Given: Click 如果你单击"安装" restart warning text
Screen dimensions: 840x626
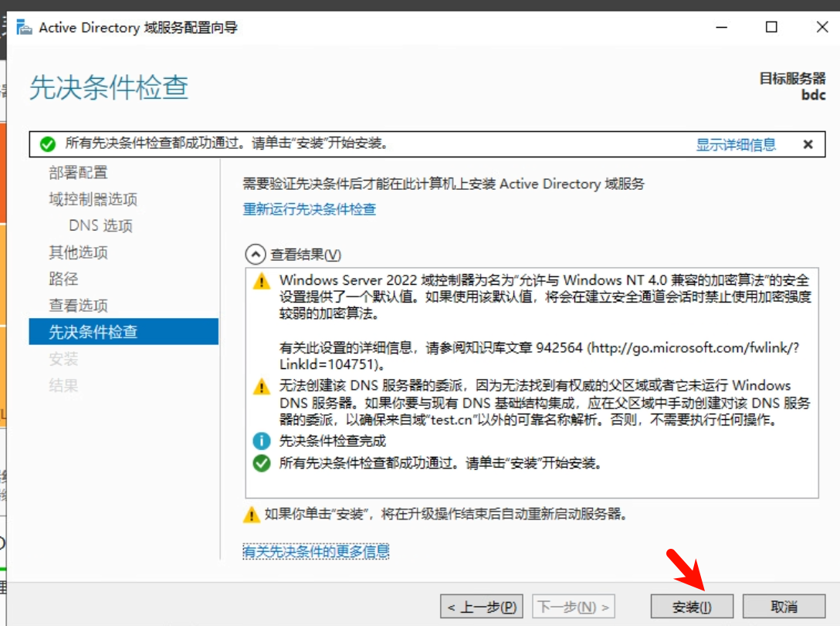Looking at the screenshot, I should tap(445, 514).
